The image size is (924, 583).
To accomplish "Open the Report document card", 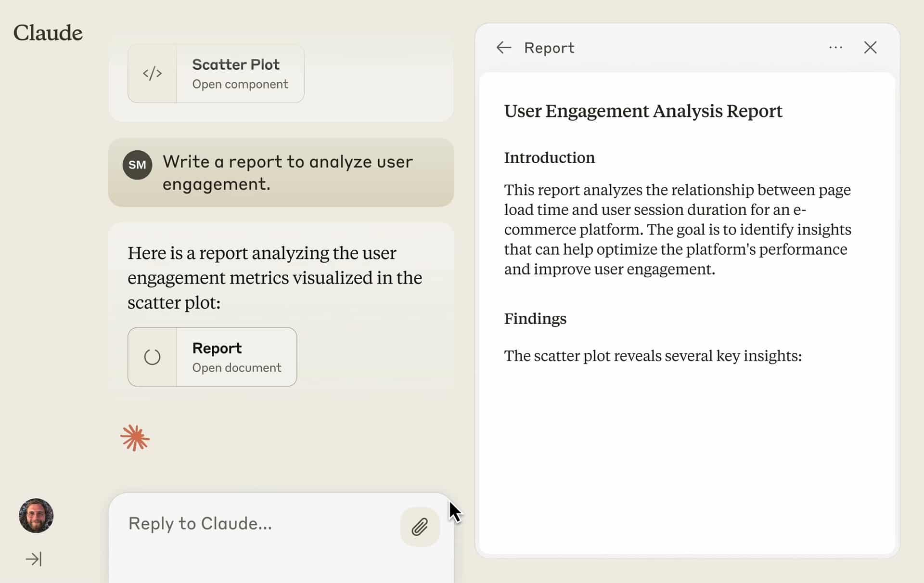I will [x=212, y=357].
